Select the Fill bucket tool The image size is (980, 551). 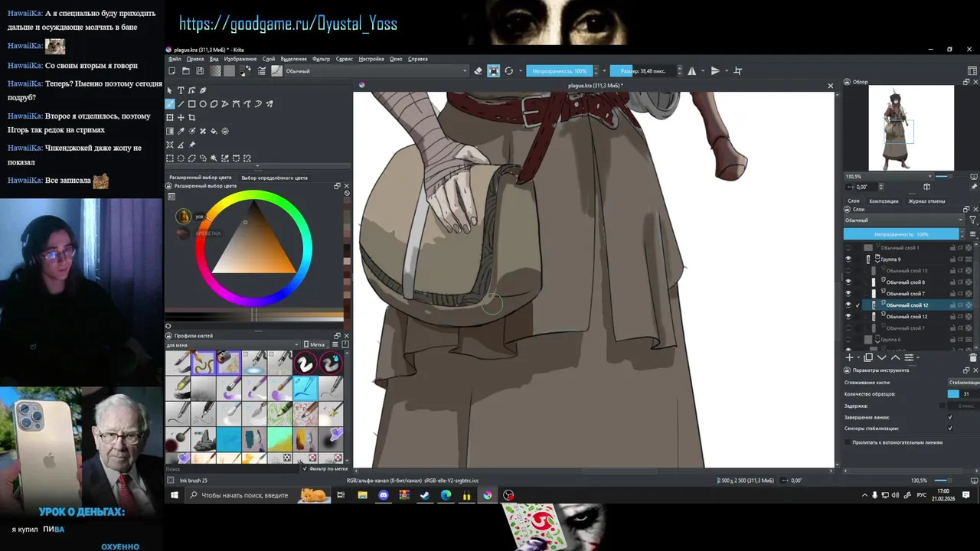tap(214, 131)
